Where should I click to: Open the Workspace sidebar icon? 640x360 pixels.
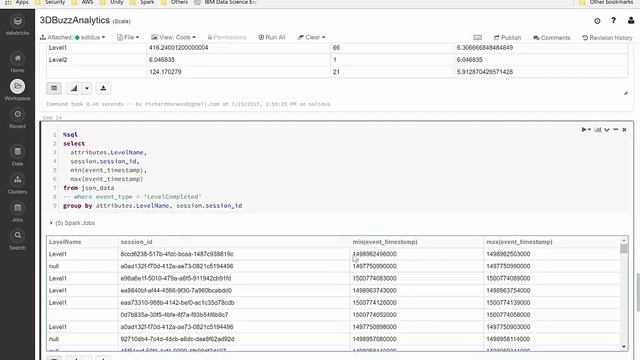[17, 87]
